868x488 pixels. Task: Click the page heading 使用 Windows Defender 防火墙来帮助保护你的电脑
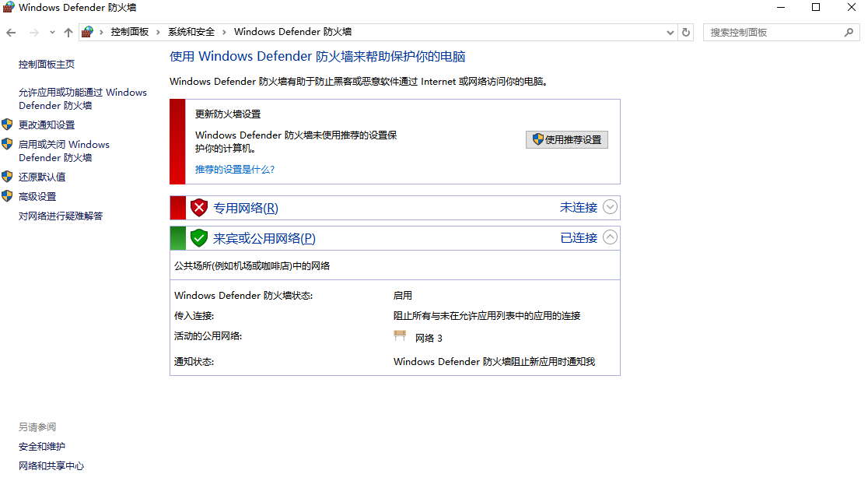(317, 57)
